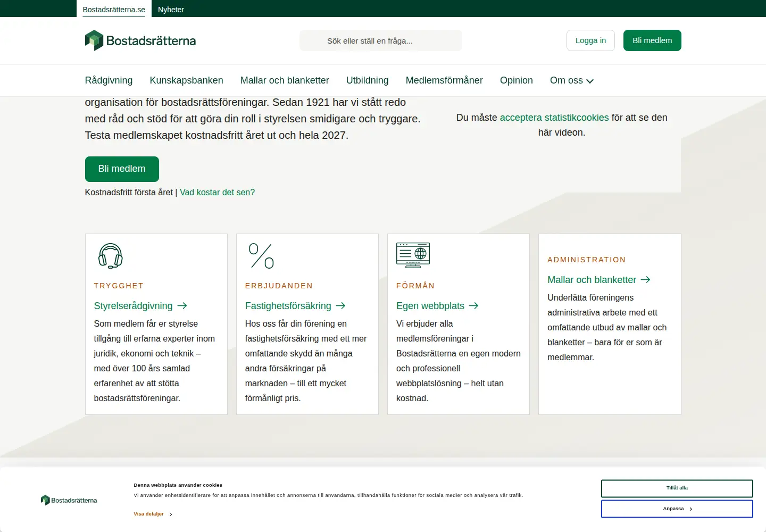
Task: Click the Bostadsrätterna logo in cookie banner
Action: pyautogui.click(x=69, y=500)
